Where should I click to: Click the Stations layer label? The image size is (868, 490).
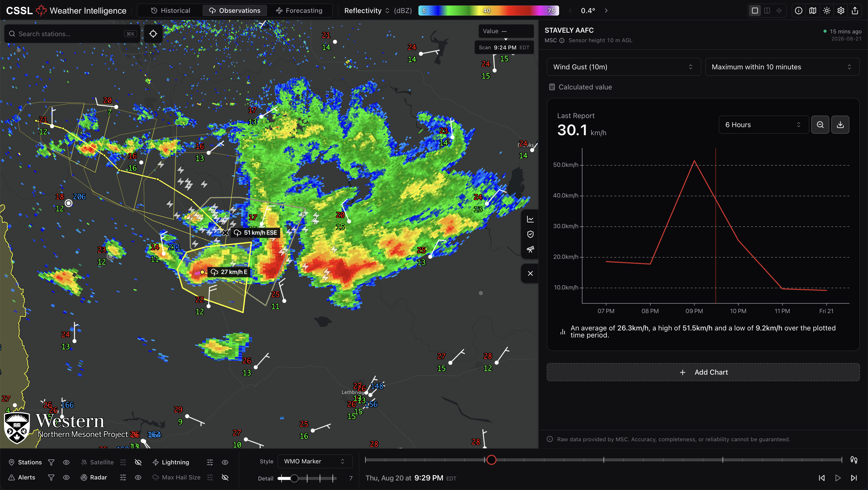tap(30, 462)
